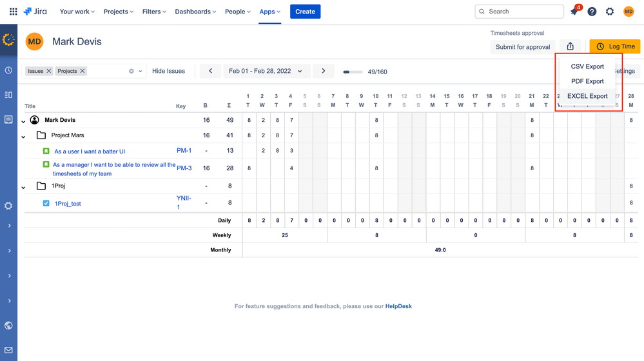The image size is (644, 361).
Task: Click Submit for approval
Action: 523,47
